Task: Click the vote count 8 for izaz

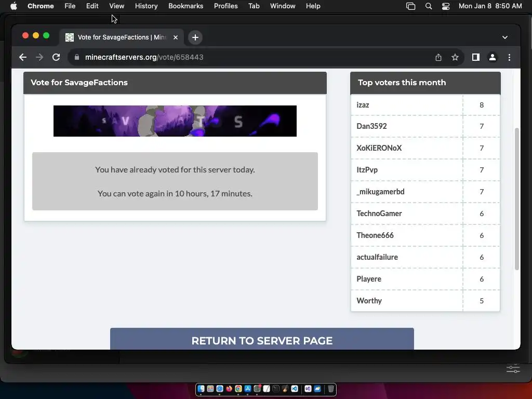Action: pos(482,105)
